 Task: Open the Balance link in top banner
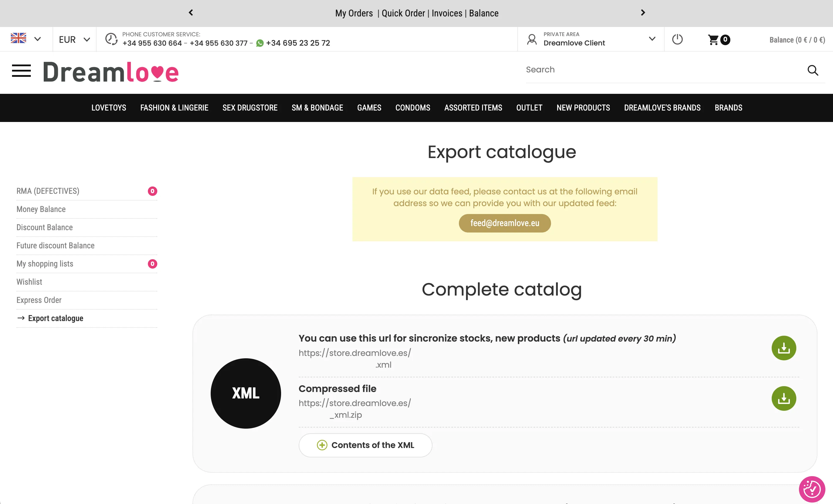(484, 13)
